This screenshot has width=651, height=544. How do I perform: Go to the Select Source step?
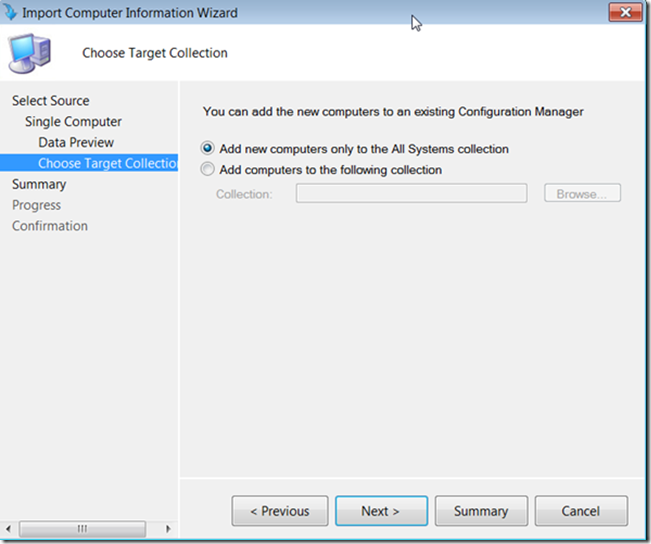pyautogui.click(x=51, y=100)
